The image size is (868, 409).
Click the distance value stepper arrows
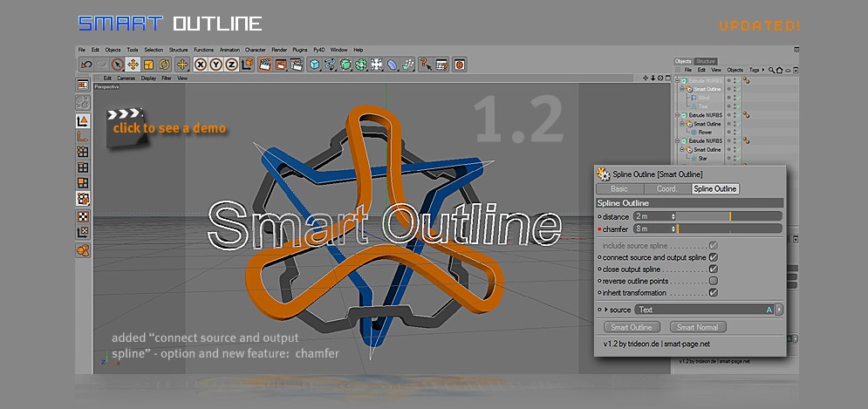pyautogui.click(x=673, y=216)
